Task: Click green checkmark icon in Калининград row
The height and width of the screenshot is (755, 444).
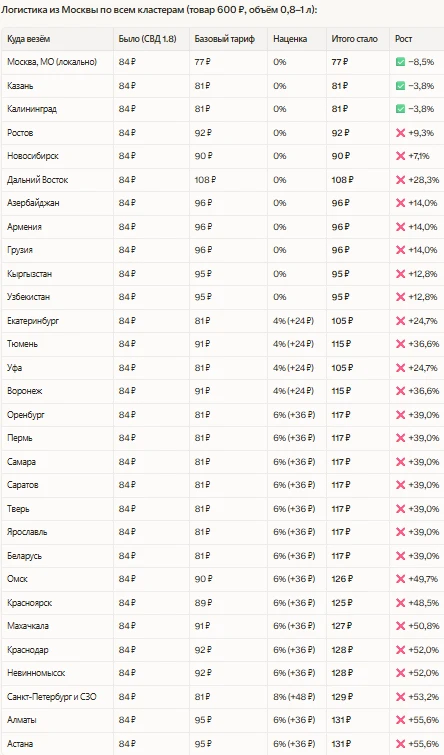Action: tap(400, 109)
